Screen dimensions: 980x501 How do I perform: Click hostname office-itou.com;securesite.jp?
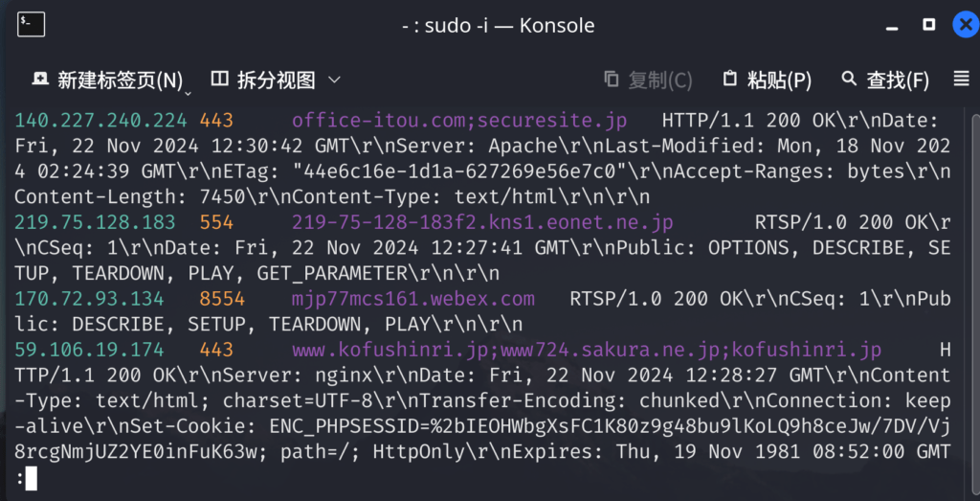click(x=459, y=120)
